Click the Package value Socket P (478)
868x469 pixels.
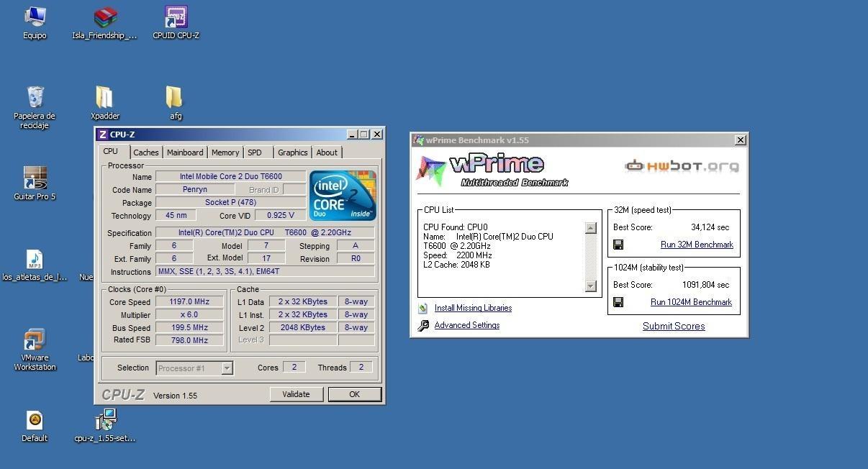[230, 203]
